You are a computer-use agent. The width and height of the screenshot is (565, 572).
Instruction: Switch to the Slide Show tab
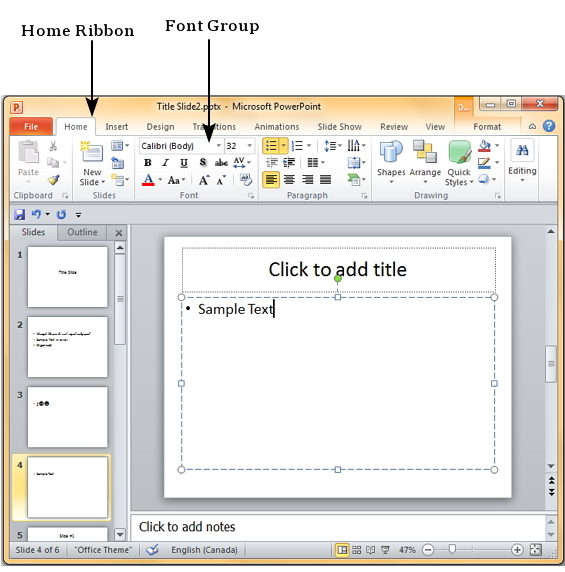[340, 127]
